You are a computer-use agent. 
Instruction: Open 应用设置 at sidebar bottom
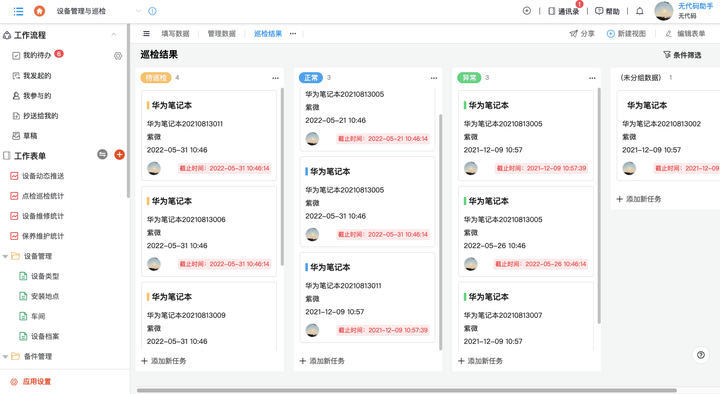pos(30,382)
